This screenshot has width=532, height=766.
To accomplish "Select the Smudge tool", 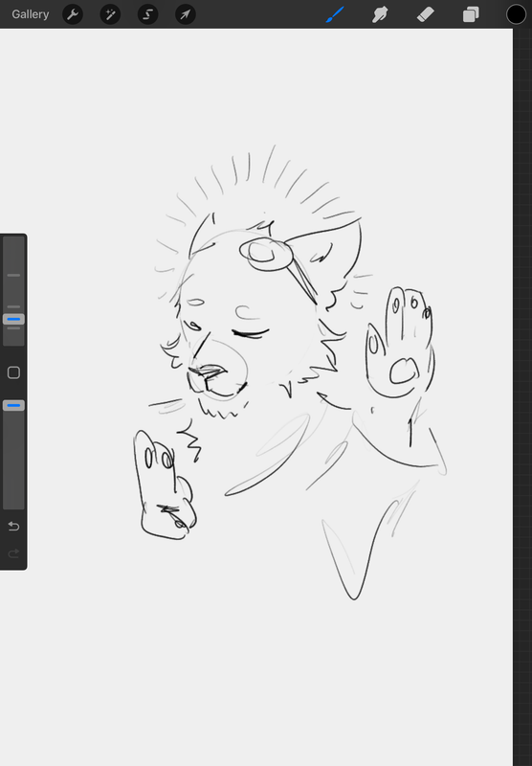I will (x=380, y=14).
